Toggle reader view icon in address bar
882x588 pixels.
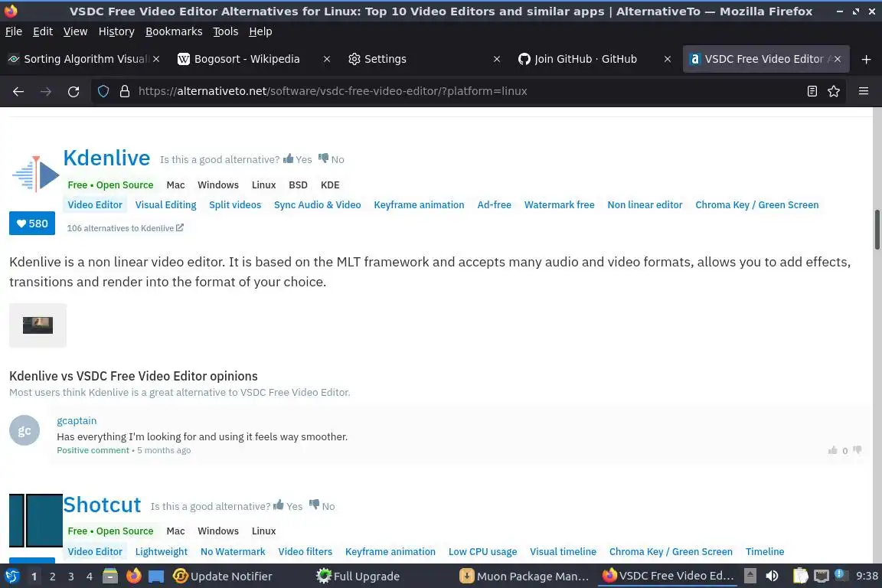(812, 91)
